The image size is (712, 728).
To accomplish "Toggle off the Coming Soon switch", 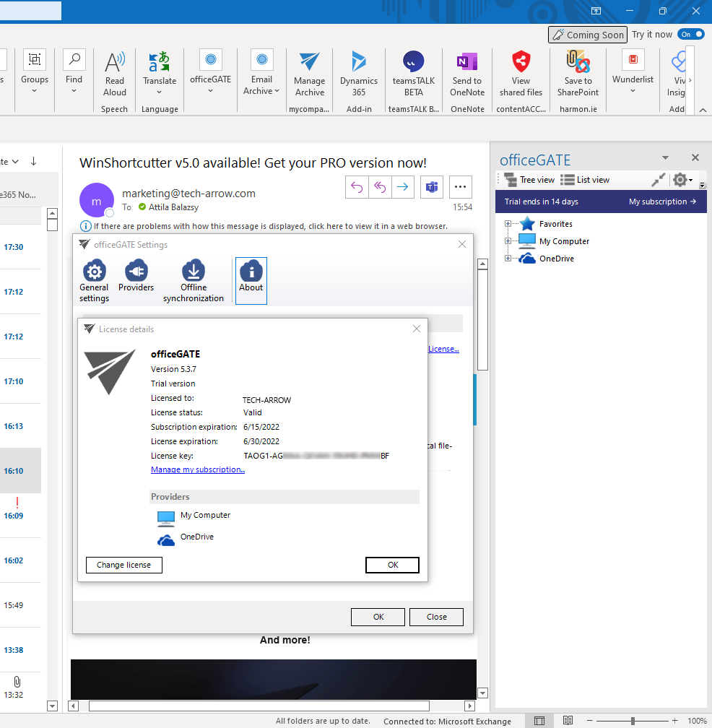I will tap(691, 33).
